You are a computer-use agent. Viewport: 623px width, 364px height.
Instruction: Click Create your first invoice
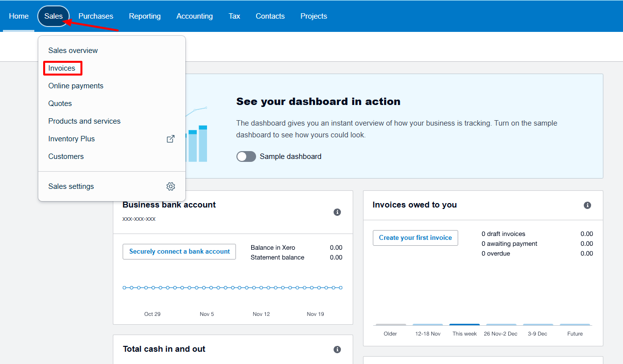coord(415,237)
